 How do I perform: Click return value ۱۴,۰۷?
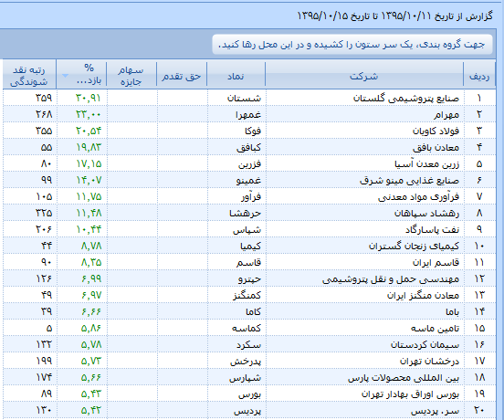pos(89,180)
